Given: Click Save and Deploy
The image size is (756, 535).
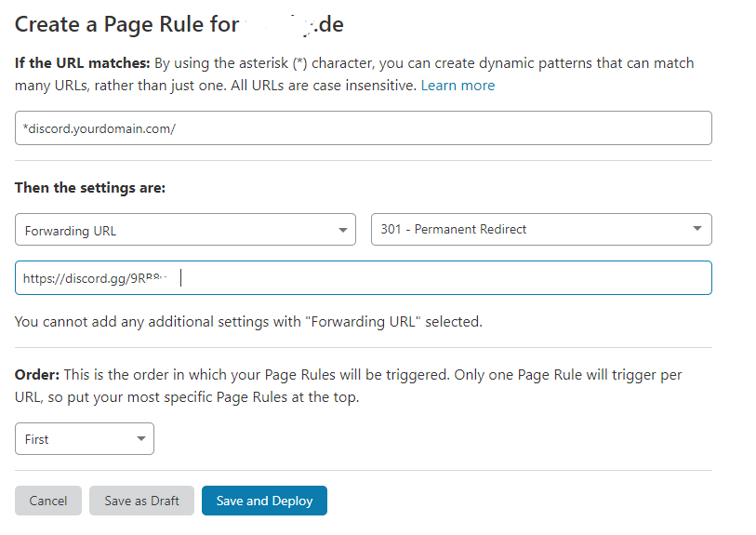Looking at the screenshot, I should (x=264, y=501).
